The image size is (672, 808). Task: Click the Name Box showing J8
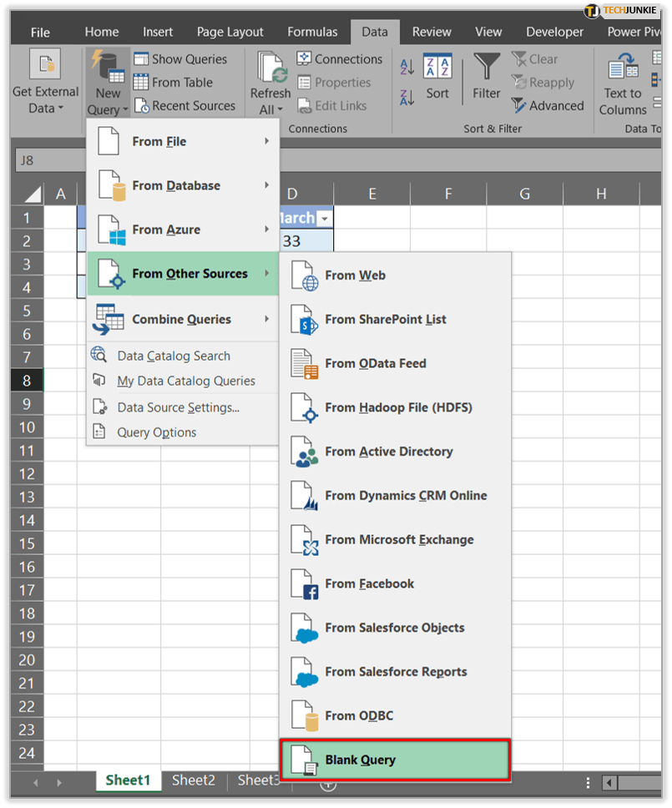pyautogui.click(x=50, y=161)
